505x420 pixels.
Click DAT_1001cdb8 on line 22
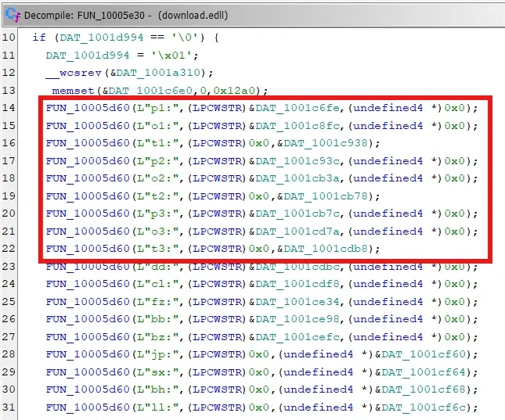click(326, 249)
